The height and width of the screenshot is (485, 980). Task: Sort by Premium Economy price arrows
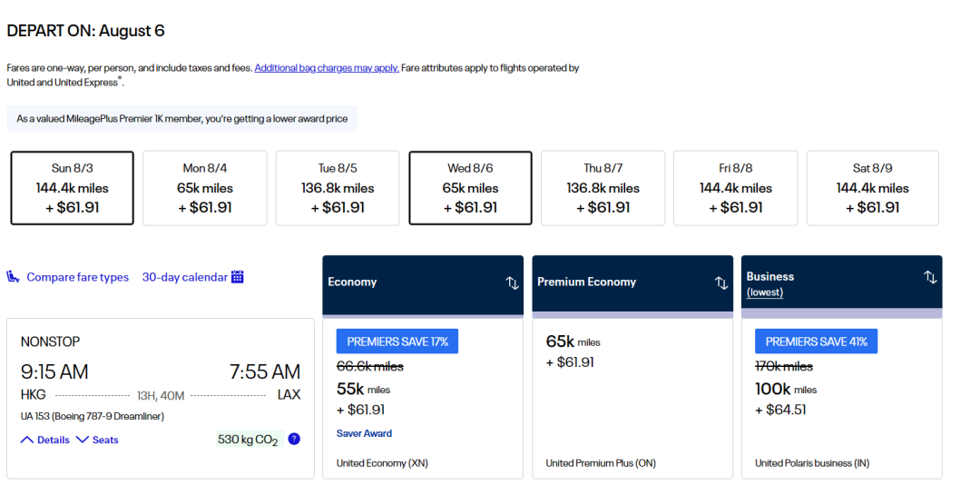721,282
